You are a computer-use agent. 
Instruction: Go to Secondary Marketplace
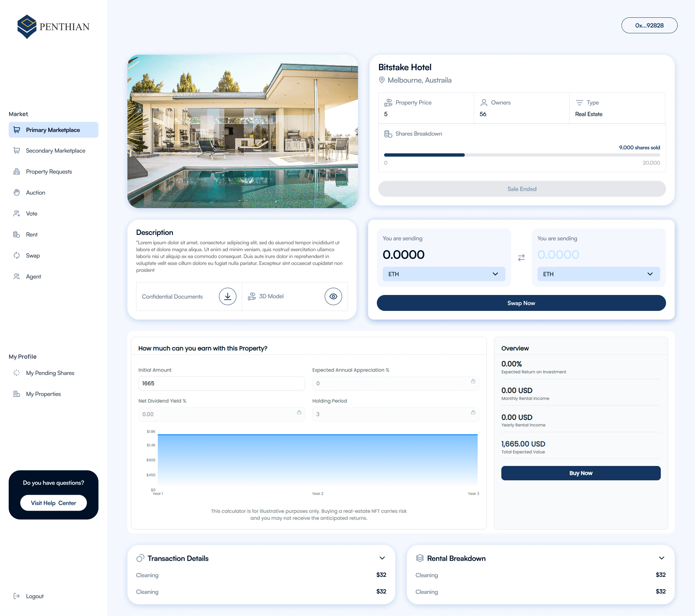[54, 151]
